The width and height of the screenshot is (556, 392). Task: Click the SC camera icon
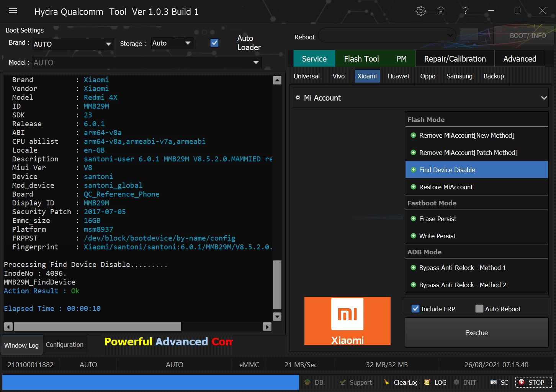[494, 382]
